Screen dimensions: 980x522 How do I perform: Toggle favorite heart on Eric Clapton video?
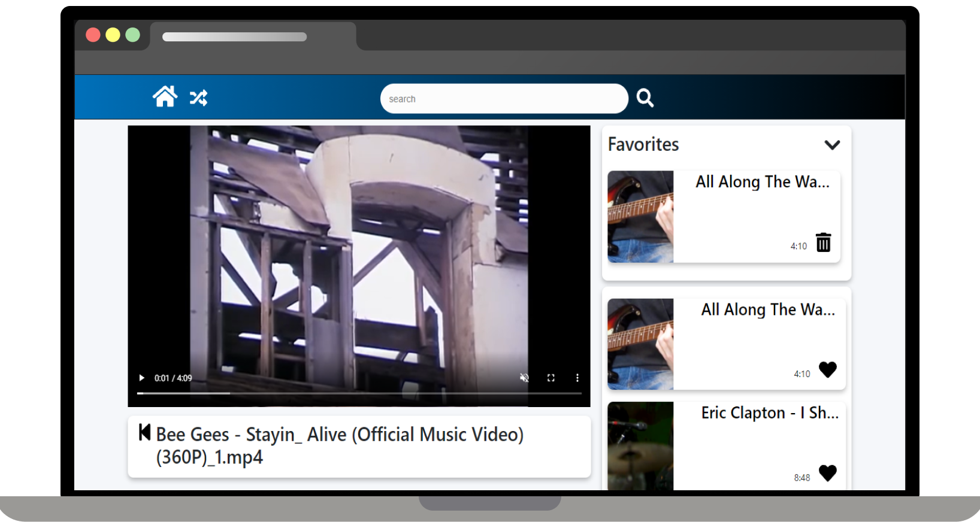(x=827, y=473)
